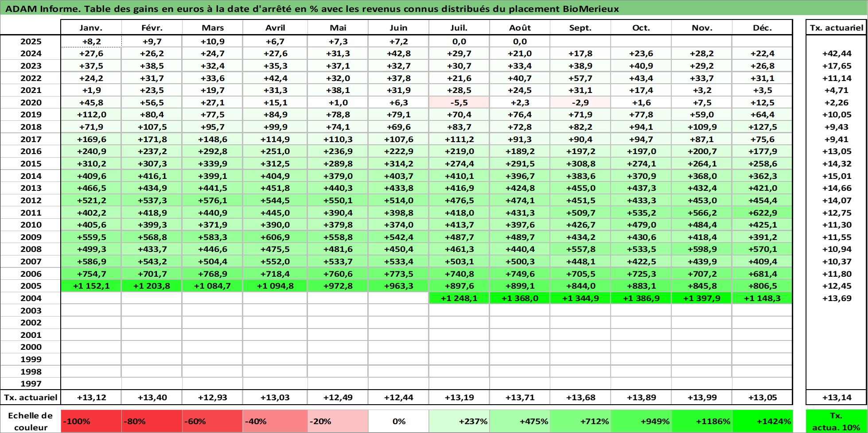The width and height of the screenshot is (868, 433).
Task: Select the cell +1 152,1
Action: pyautogui.click(x=91, y=286)
